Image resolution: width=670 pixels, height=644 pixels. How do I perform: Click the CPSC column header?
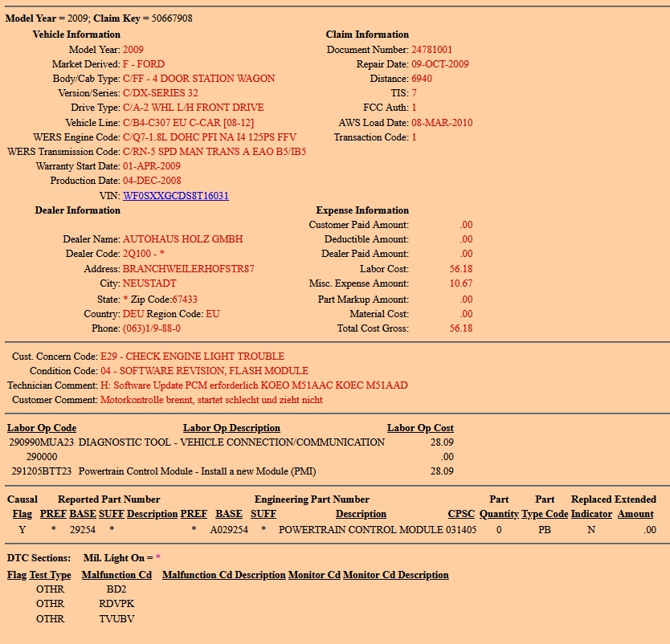[x=462, y=514]
